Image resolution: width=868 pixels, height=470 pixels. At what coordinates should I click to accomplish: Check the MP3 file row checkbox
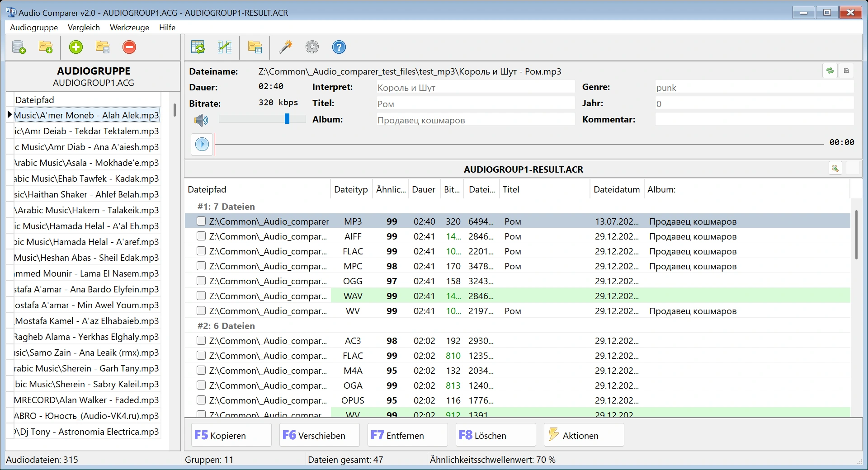tap(201, 221)
